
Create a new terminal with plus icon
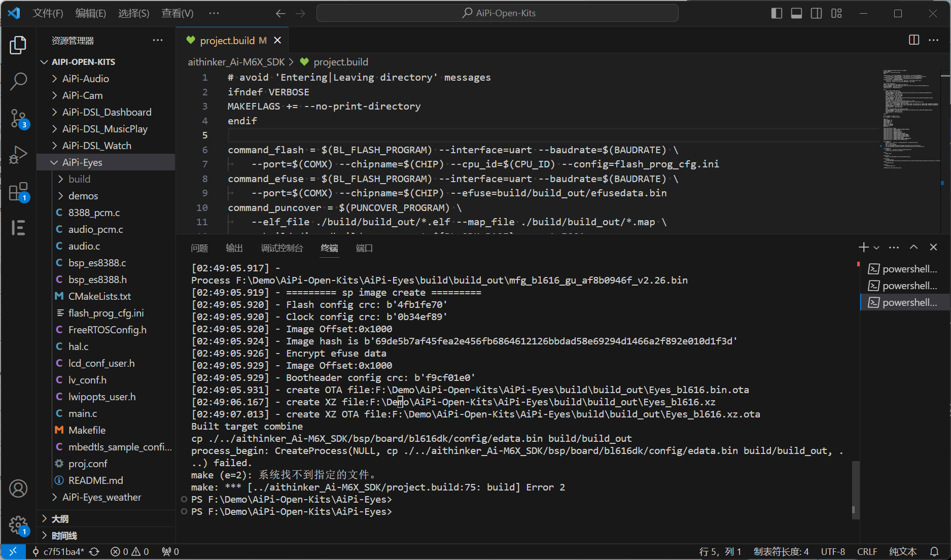[863, 247]
